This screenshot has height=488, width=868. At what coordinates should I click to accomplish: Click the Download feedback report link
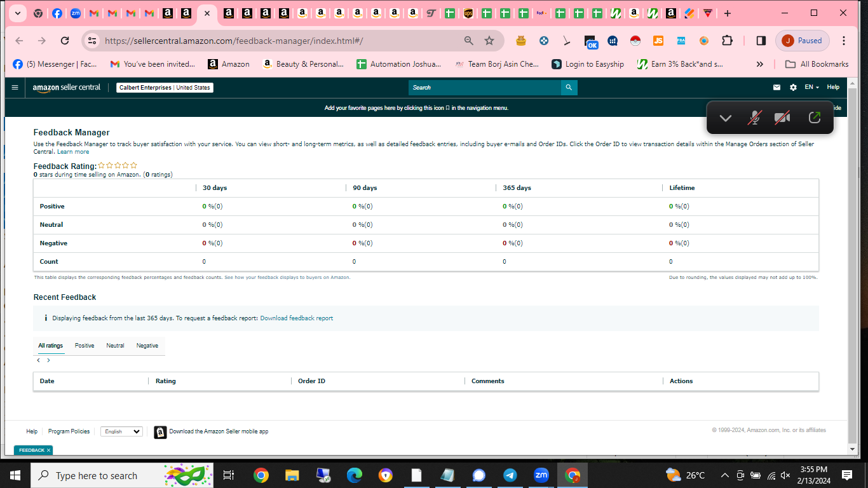[297, 318]
